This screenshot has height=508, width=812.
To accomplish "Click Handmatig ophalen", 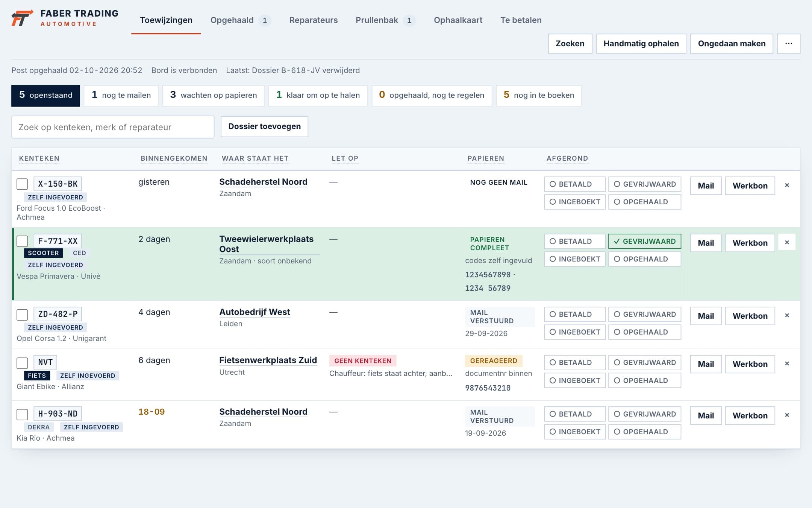I will click(x=641, y=44).
